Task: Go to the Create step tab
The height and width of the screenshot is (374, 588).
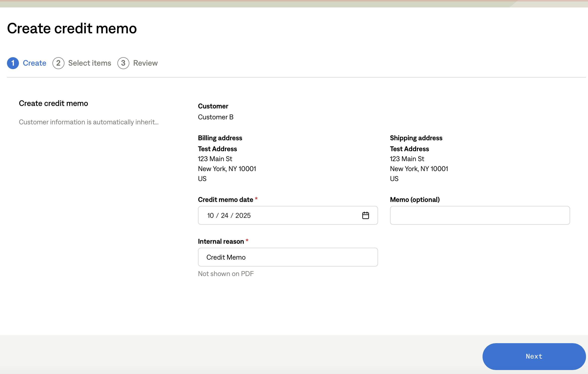Action: click(34, 63)
